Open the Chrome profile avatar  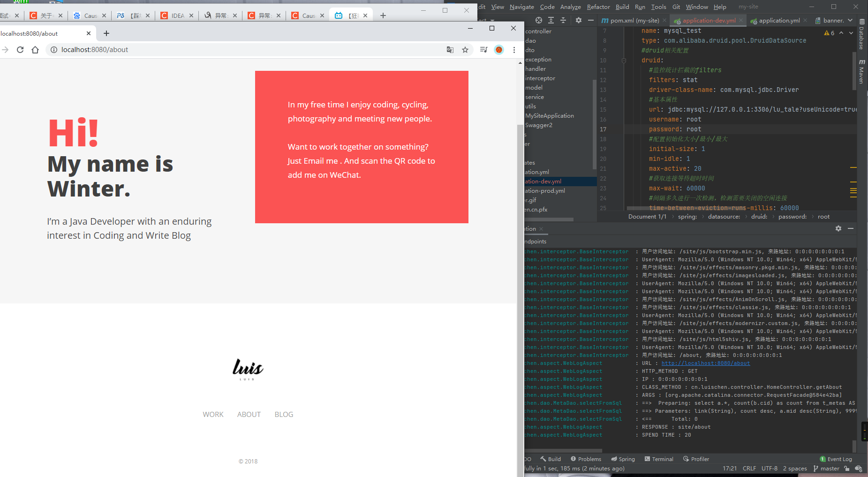point(499,50)
